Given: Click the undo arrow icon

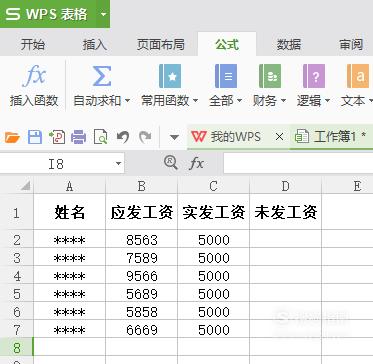Looking at the screenshot, I should click(x=123, y=137).
